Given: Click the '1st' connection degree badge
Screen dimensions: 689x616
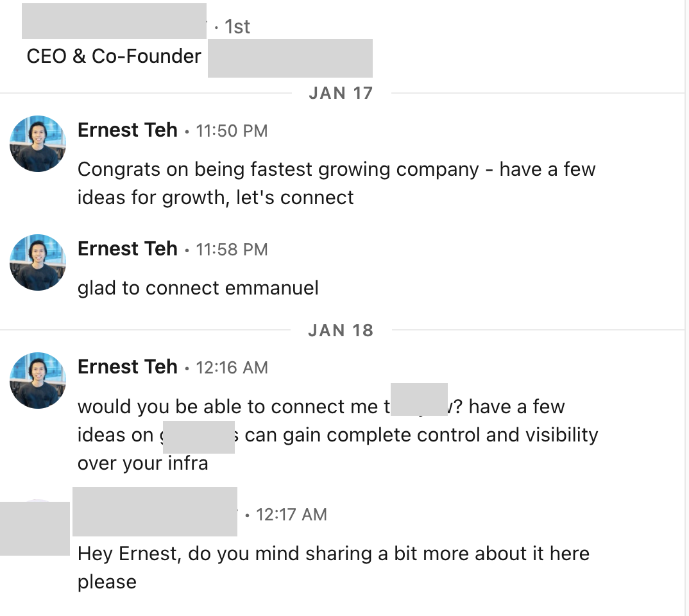Looking at the screenshot, I should pyautogui.click(x=237, y=27).
